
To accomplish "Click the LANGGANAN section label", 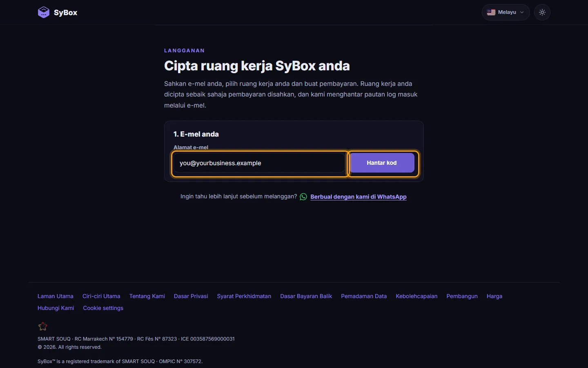I will tap(185, 51).
